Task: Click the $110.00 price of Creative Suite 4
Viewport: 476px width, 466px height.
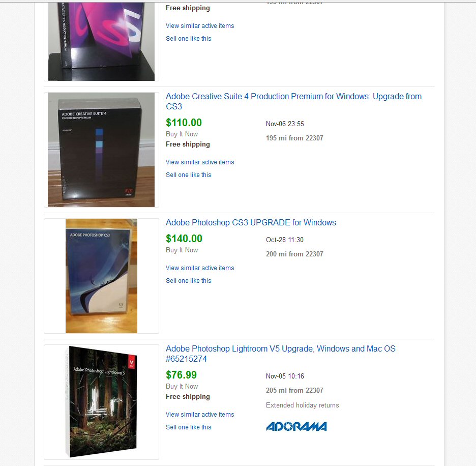Action: pos(184,123)
